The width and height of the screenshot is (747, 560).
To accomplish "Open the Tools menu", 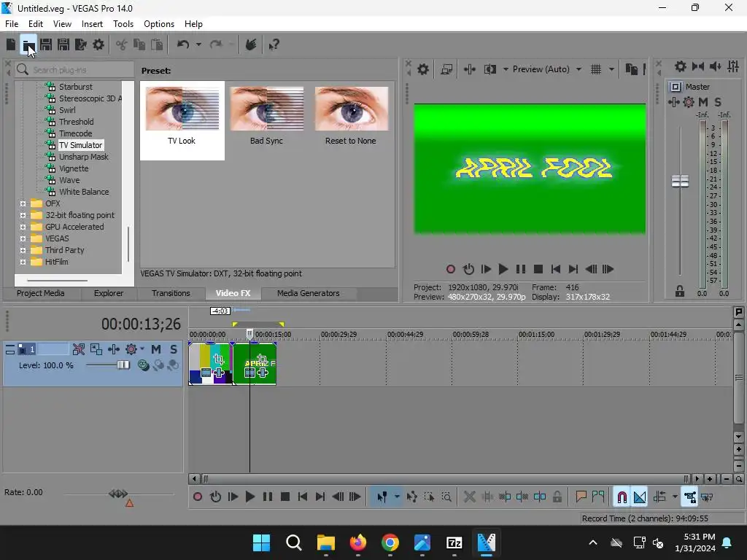I will pyautogui.click(x=123, y=24).
